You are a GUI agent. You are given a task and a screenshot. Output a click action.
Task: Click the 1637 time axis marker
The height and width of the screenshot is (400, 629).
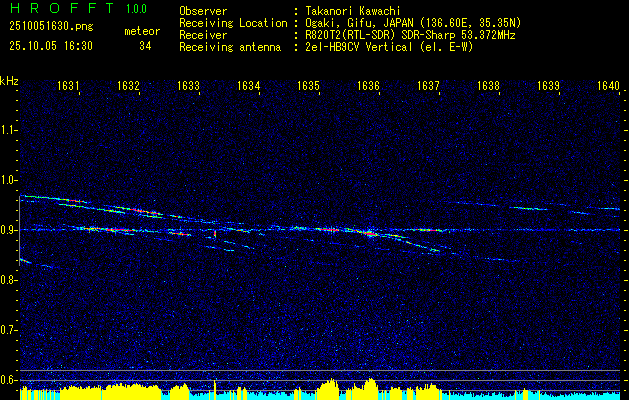click(428, 85)
